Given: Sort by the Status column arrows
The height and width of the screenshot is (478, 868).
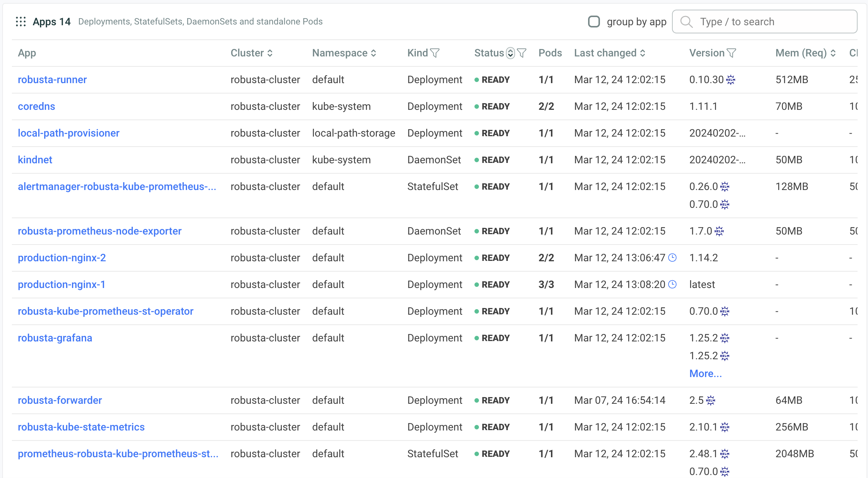Looking at the screenshot, I should click(x=510, y=53).
